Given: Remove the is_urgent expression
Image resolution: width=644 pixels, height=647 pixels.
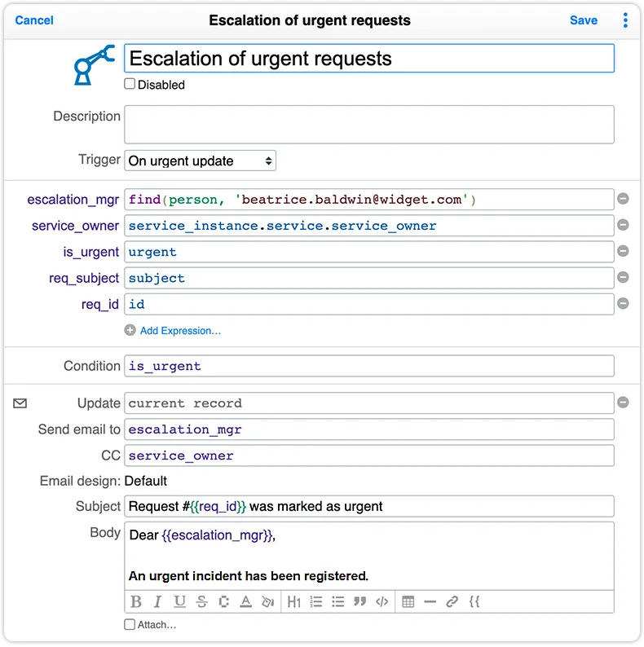Looking at the screenshot, I should click(623, 251).
